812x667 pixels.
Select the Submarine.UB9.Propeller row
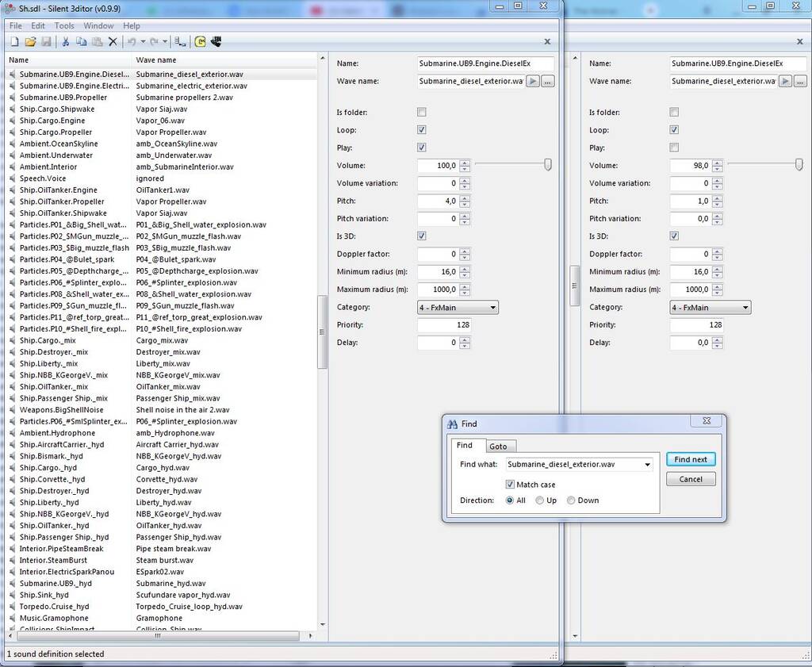point(162,98)
